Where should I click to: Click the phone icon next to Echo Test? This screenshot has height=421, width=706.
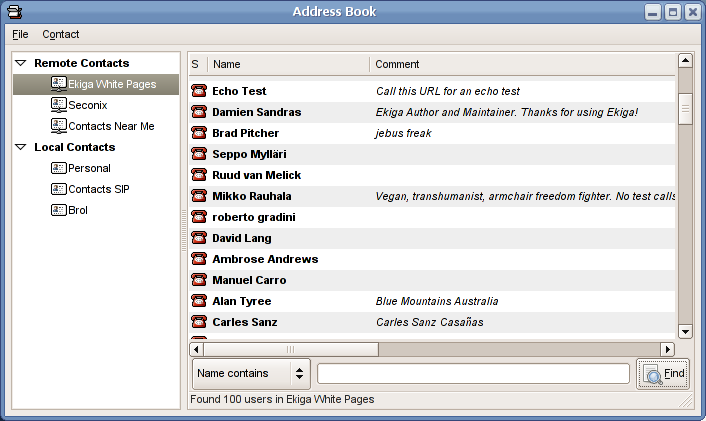pyautogui.click(x=198, y=91)
